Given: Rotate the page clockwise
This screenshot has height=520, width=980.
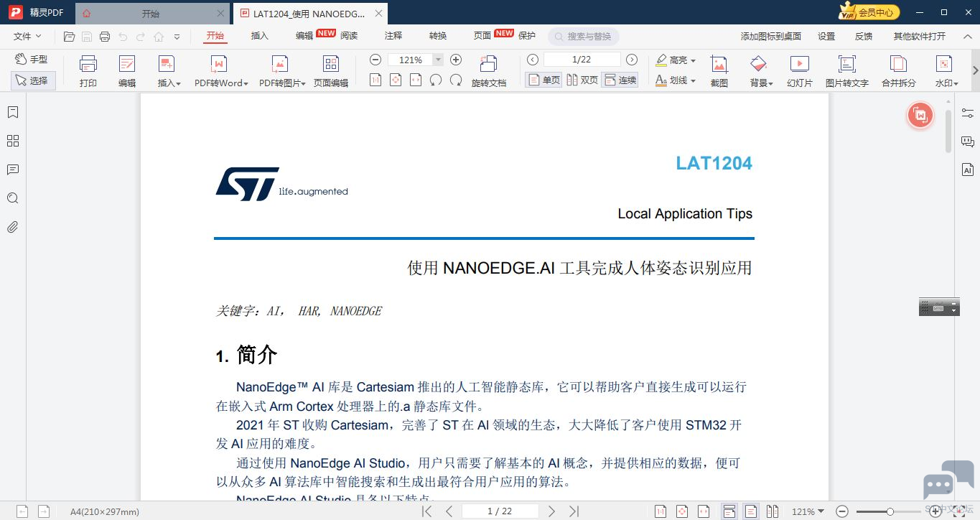Looking at the screenshot, I should [456, 80].
